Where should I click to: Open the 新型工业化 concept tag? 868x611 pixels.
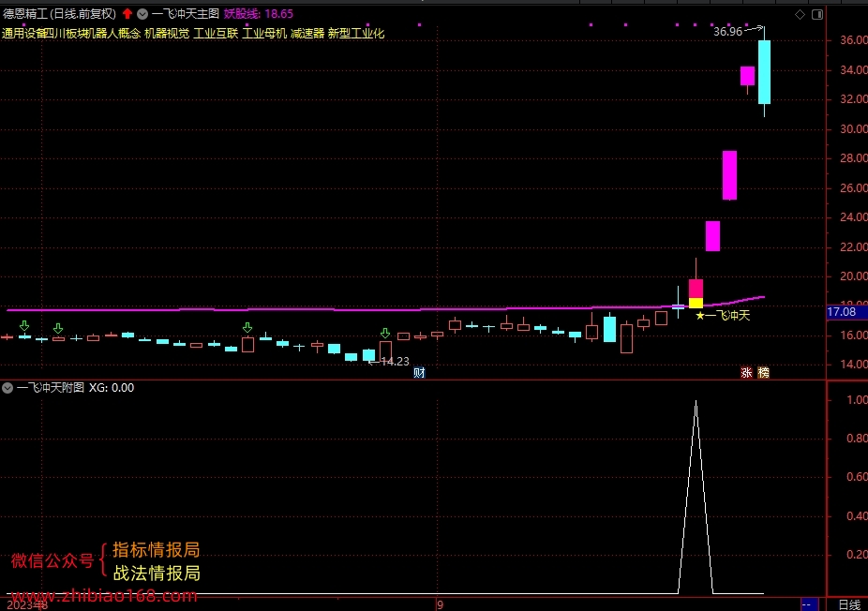coord(356,33)
